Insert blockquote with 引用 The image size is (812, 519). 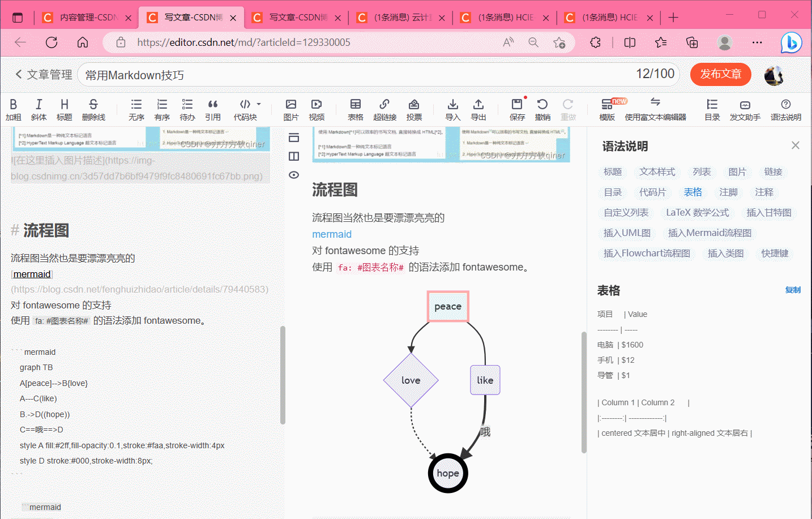[x=213, y=110]
